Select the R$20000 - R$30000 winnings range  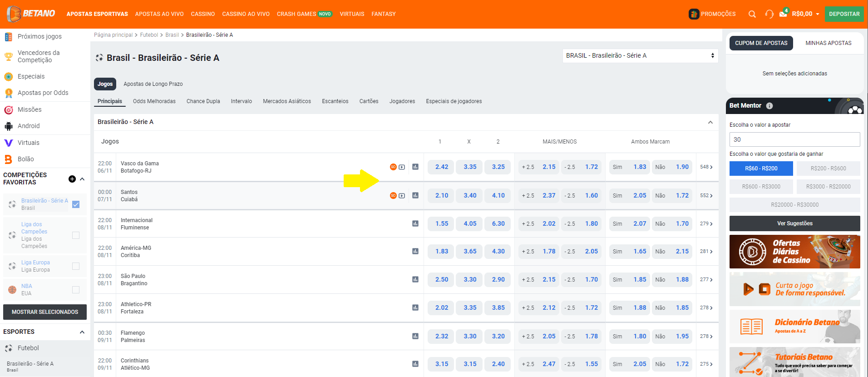point(795,205)
